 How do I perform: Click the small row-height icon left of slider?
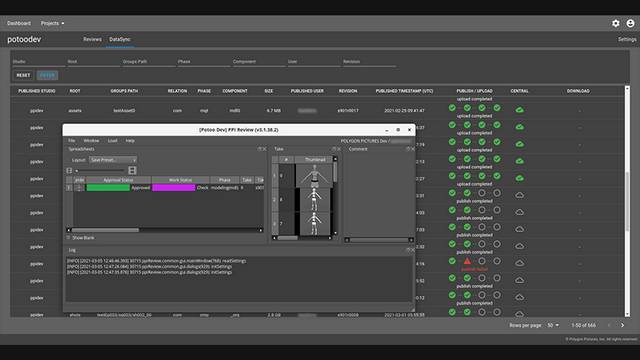tap(69, 171)
